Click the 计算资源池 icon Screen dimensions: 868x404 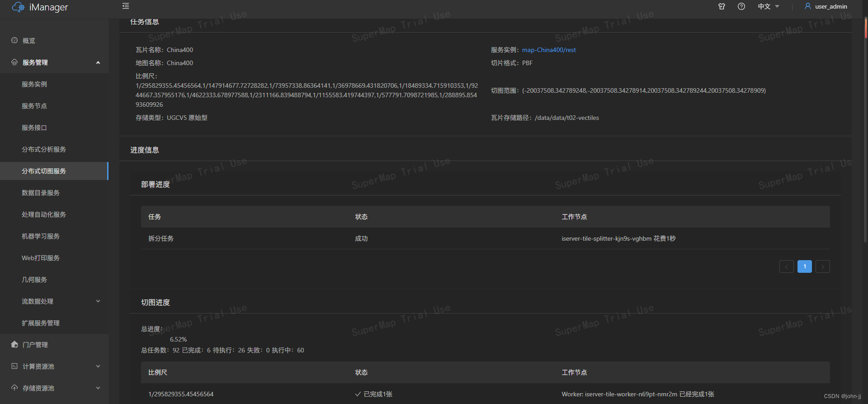[14, 366]
